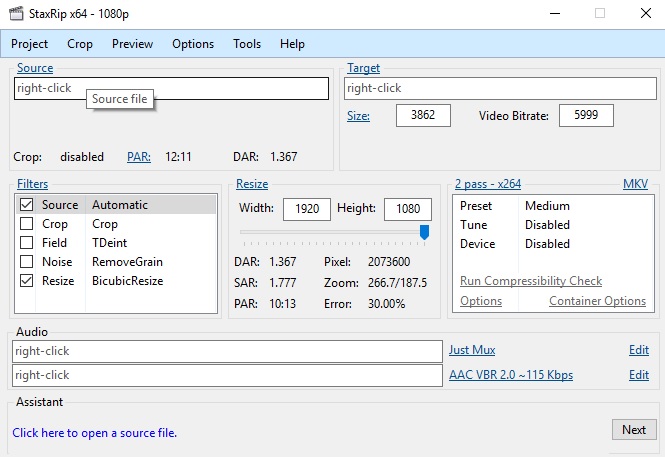Open the Crop menu
The image size is (665, 457).
(80, 44)
